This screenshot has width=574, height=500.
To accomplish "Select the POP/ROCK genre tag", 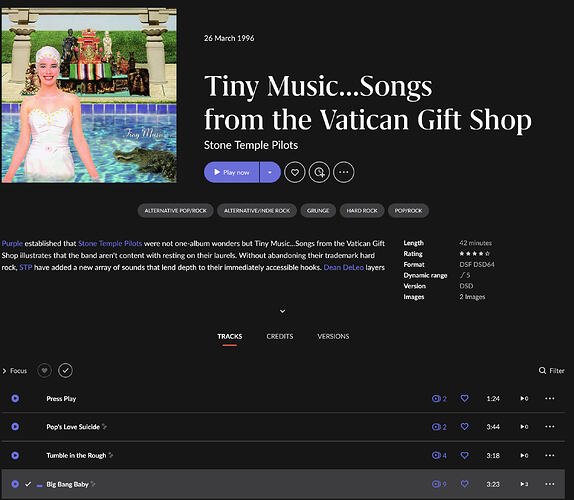I will (408, 210).
